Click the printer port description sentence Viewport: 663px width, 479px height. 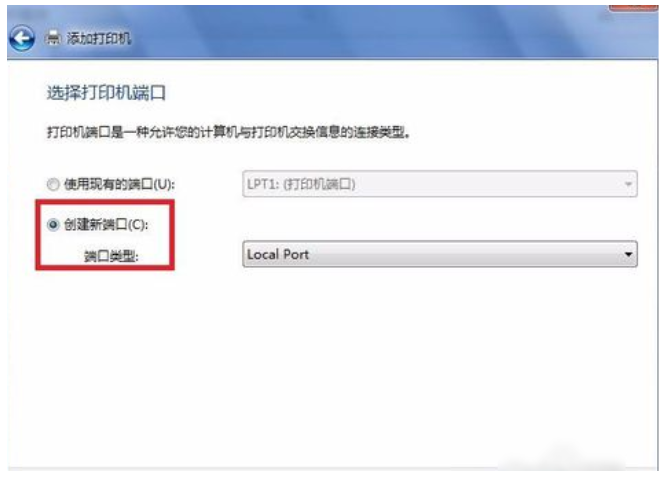click(x=228, y=132)
